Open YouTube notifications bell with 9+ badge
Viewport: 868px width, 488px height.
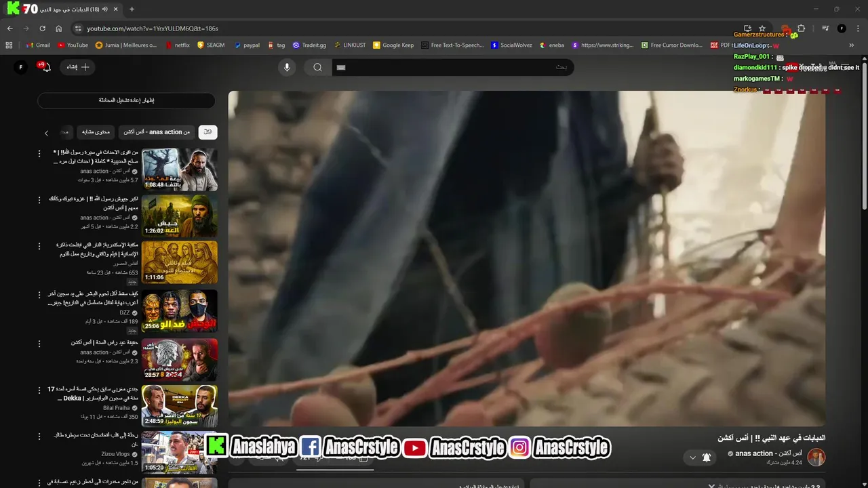45,67
